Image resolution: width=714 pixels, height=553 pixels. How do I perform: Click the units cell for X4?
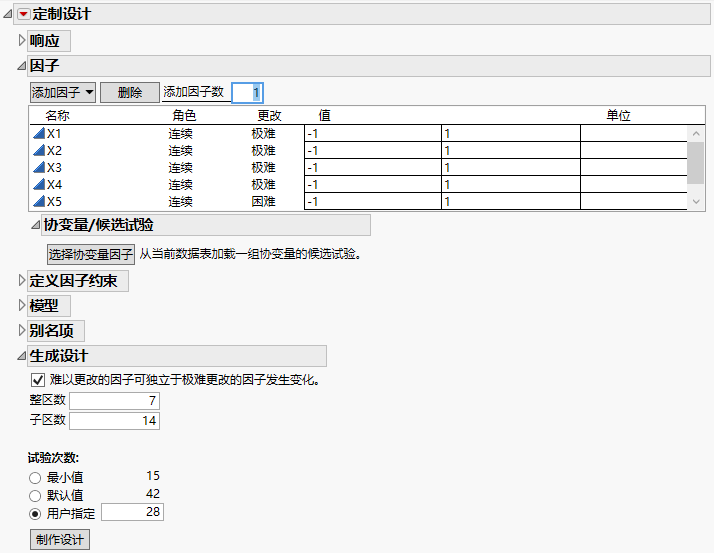[x=634, y=184]
